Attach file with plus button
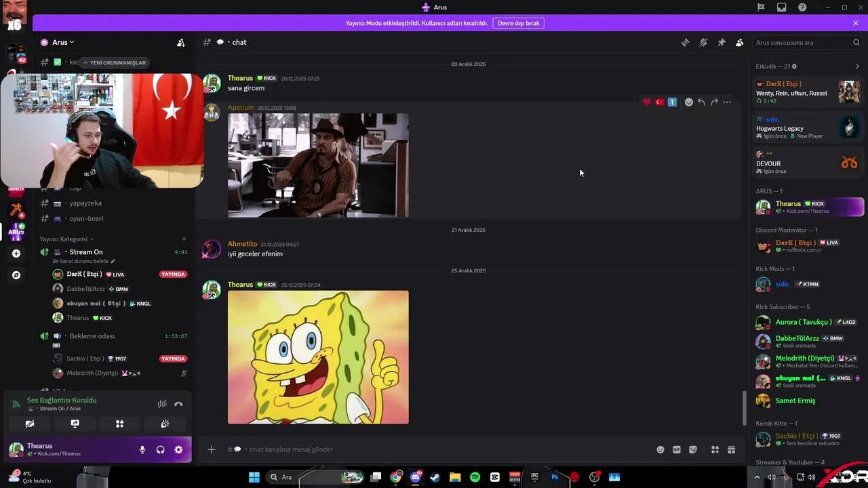Viewport: 868px width, 488px height. pos(212,449)
